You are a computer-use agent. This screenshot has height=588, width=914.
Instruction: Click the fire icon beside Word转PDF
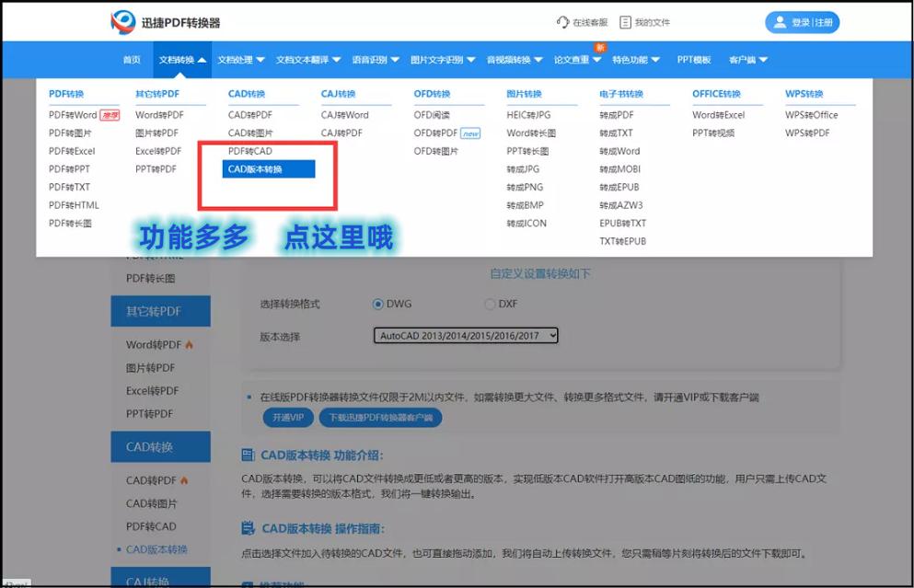188,344
